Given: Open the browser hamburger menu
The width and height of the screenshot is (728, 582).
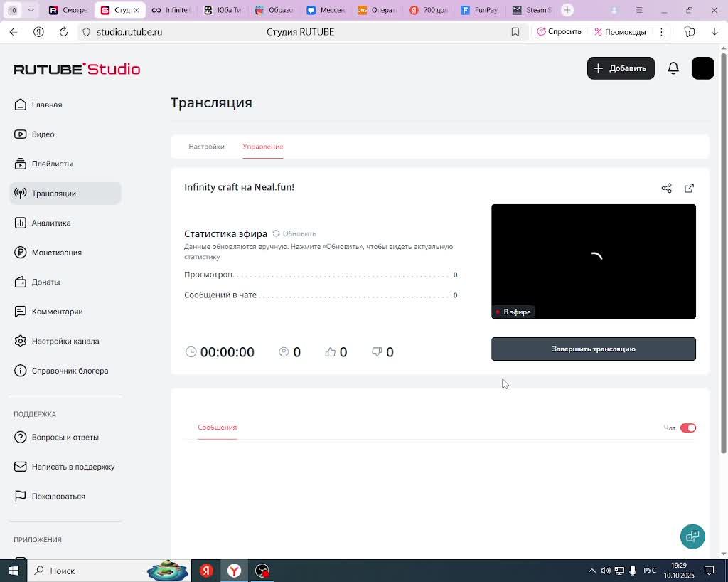Looking at the screenshot, I should (639, 10).
